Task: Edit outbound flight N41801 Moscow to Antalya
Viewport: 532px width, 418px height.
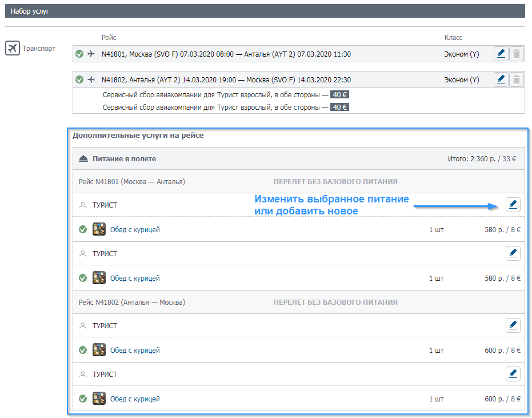Action: (501, 54)
